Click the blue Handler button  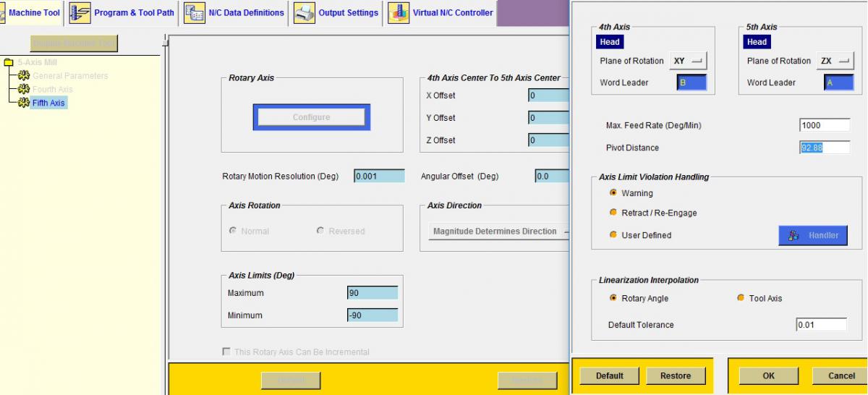point(812,235)
